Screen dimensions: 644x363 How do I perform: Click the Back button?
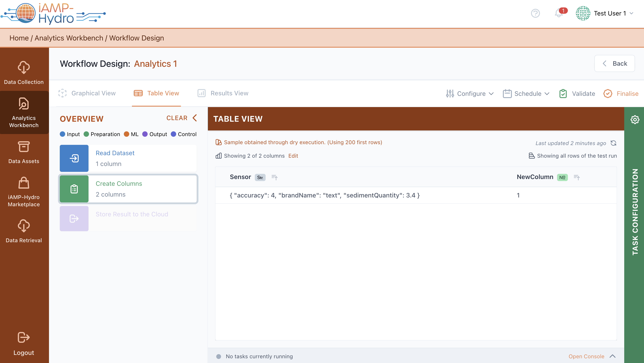(614, 64)
